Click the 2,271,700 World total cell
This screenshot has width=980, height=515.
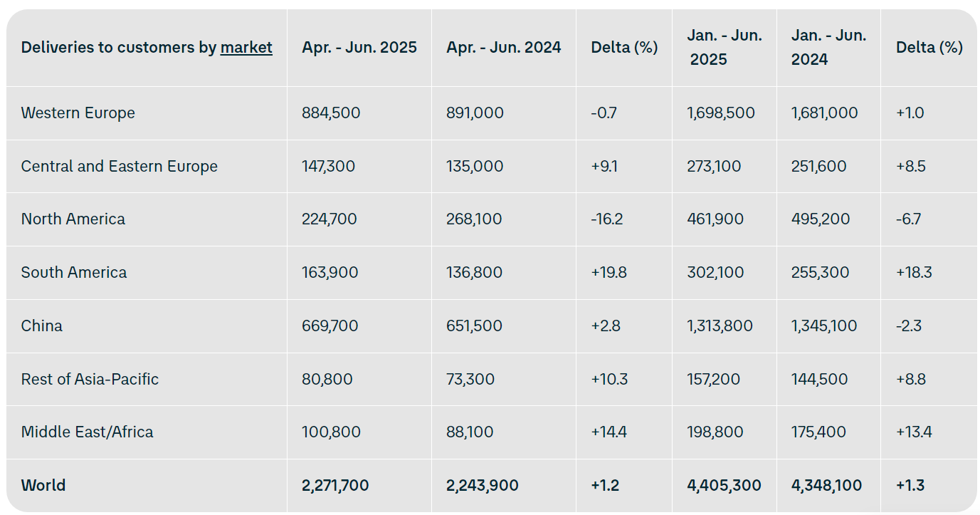click(335, 486)
